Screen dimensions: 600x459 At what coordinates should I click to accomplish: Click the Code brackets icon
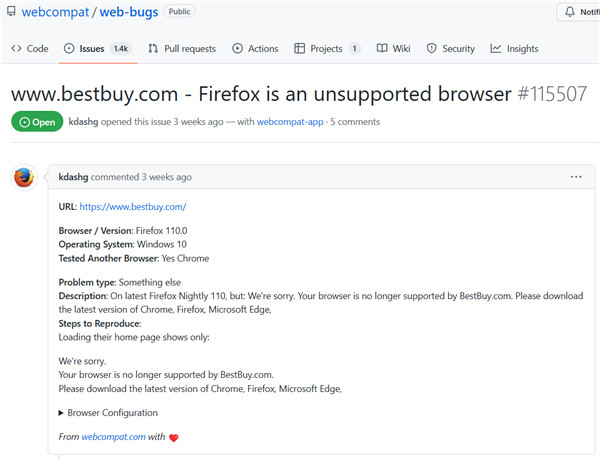pyautogui.click(x=16, y=48)
